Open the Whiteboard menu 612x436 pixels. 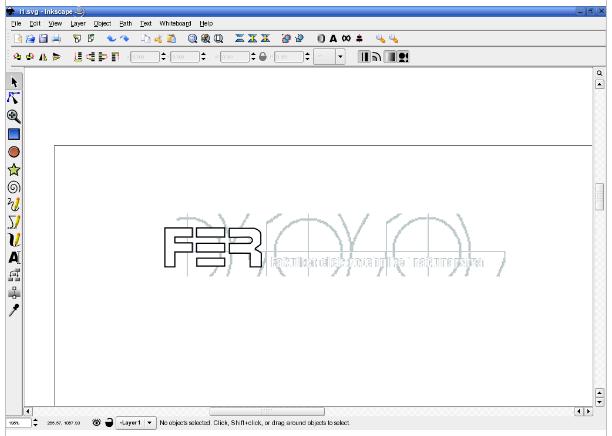tap(175, 23)
